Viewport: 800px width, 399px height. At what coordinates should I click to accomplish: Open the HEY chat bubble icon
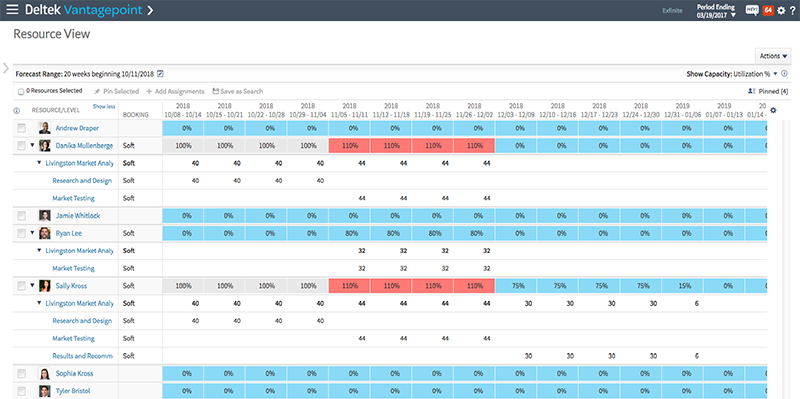coord(752,10)
